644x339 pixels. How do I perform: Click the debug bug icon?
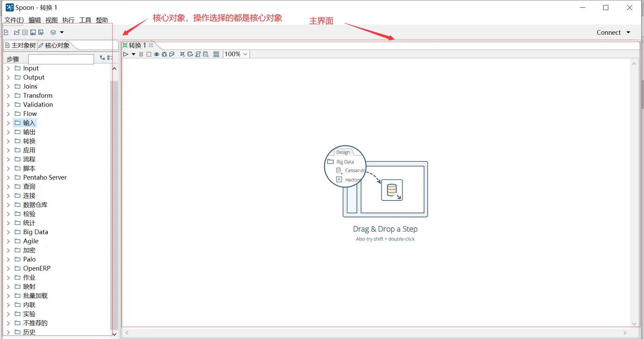tap(164, 54)
